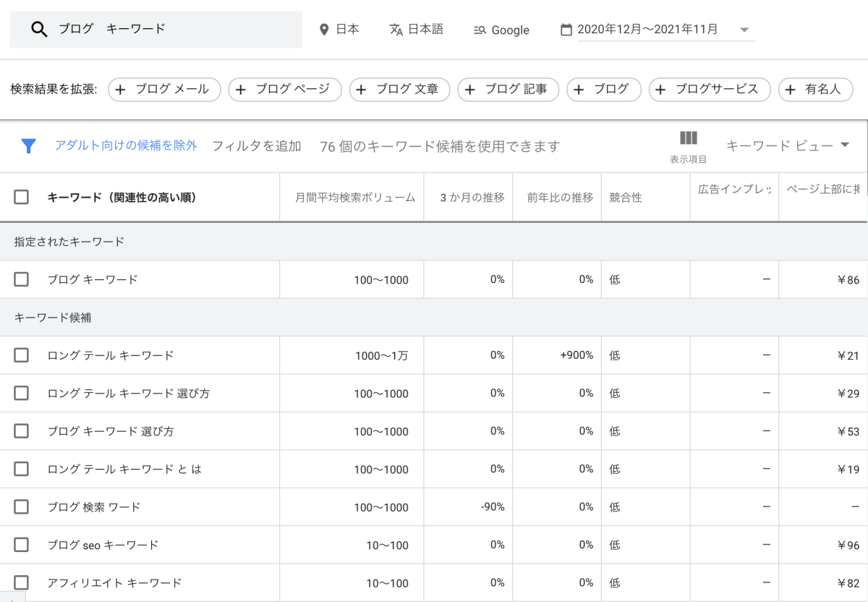Image resolution: width=868 pixels, height=602 pixels.
Task: Sort by 月間平均検索ボリューム column header
Action: (x=355, y=198)
